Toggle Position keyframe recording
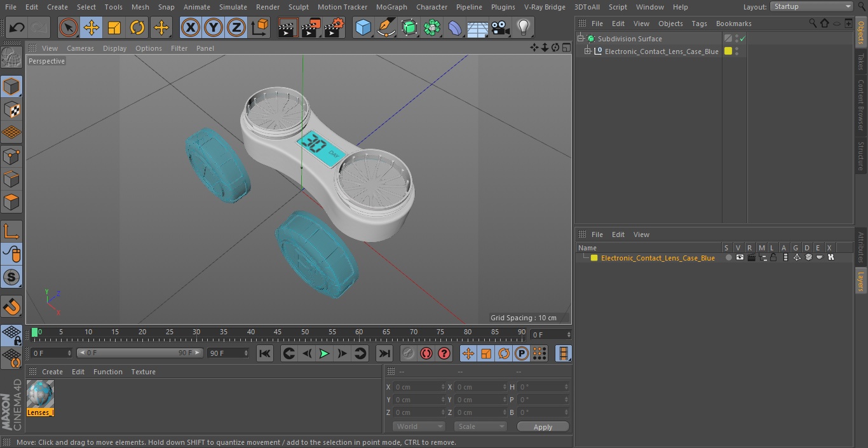The width and height of the screenshot is (868, 448). click(468, 353)
